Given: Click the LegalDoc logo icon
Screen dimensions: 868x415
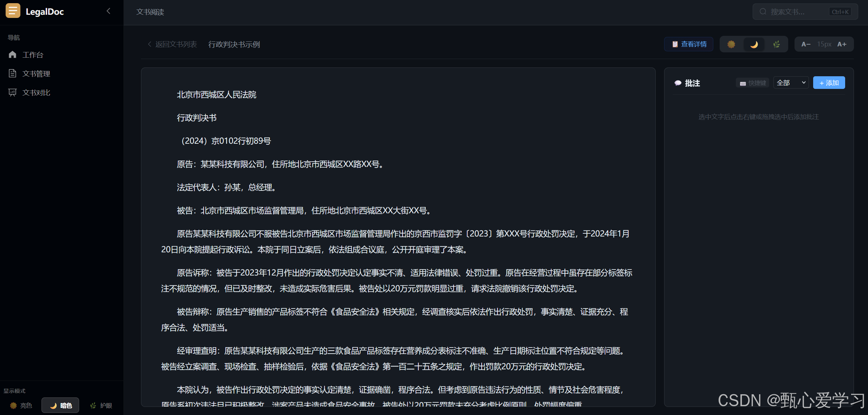Looking at the screenshot, I should point(13,11).
